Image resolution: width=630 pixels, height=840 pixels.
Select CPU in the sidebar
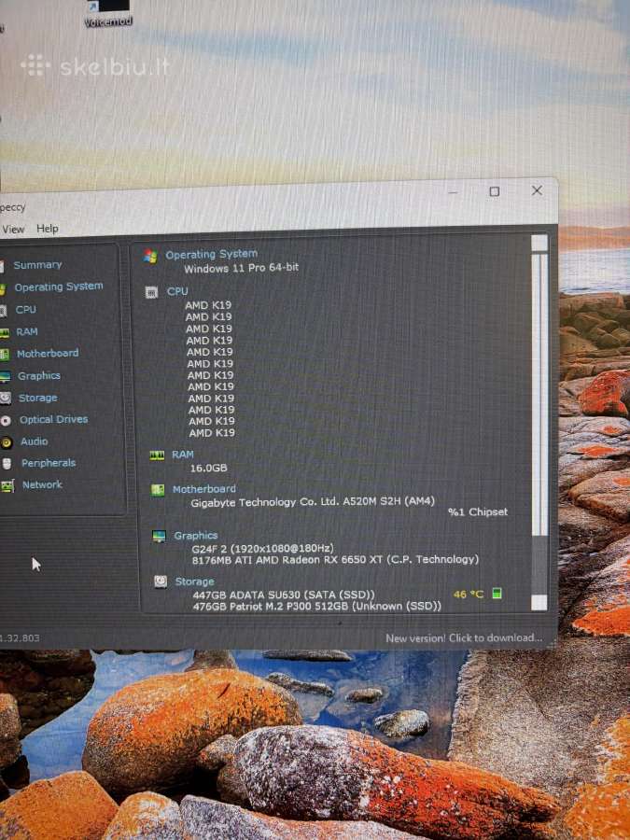pyautogui.click(x=26, y=309)
